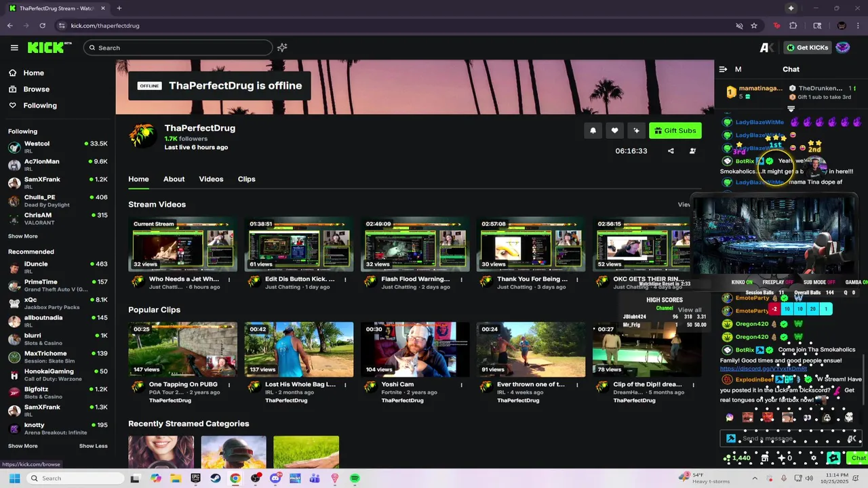Image resolution: width=868 pixels, height=488 pixels.
Task: Expand Show More under the Following list
Action: (x=23, y=236)
